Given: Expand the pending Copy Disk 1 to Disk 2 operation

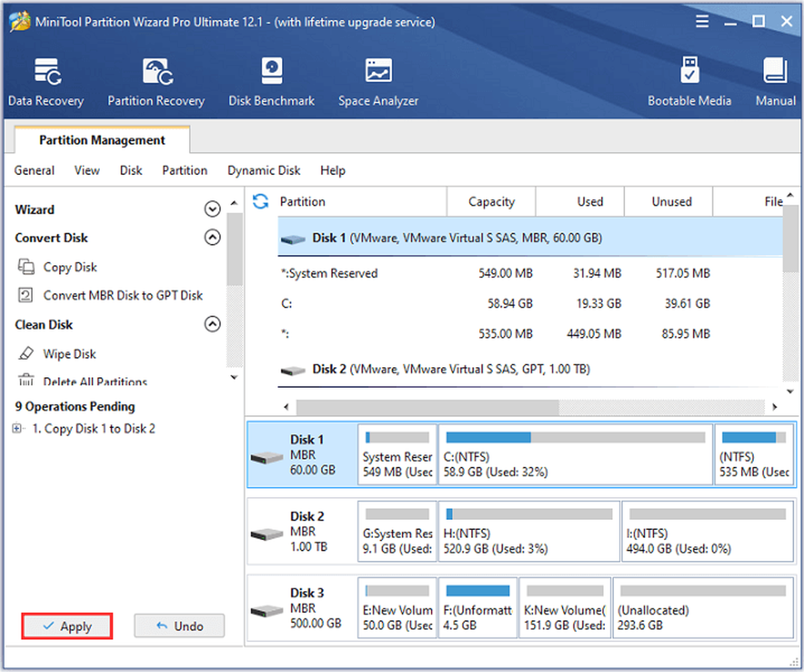Looking at the screenshot, I should click(x=17, y=429).
